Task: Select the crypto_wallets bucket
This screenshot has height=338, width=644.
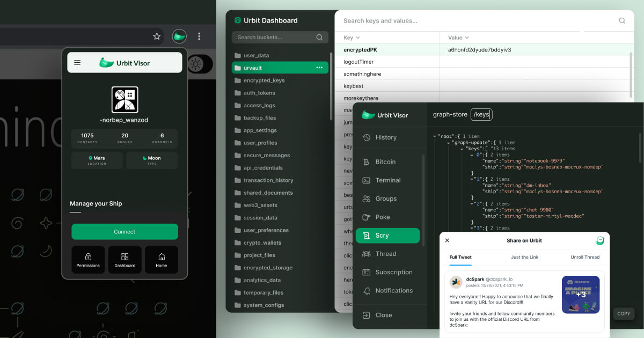Action: click(x=280, y=243)
